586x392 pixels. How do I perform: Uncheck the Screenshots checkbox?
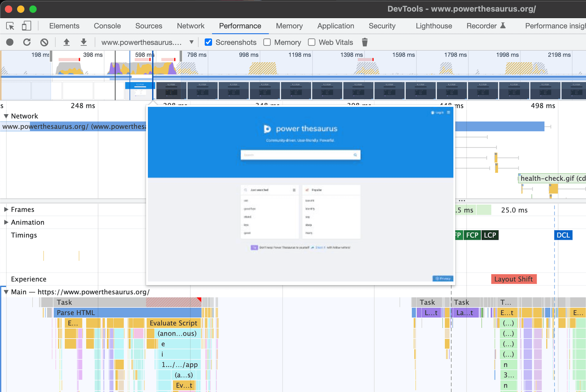[x=208, y=42]
